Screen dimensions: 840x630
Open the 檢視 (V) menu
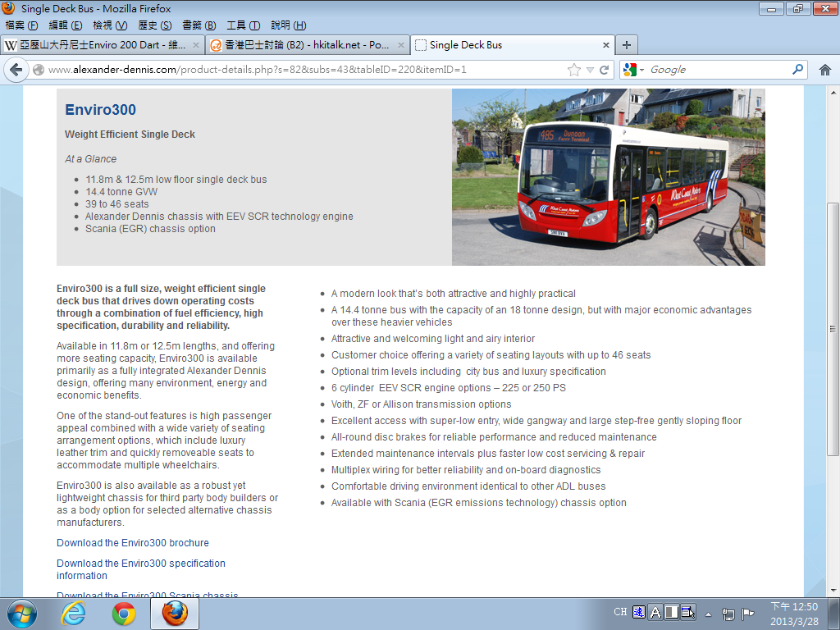(110, 25)
